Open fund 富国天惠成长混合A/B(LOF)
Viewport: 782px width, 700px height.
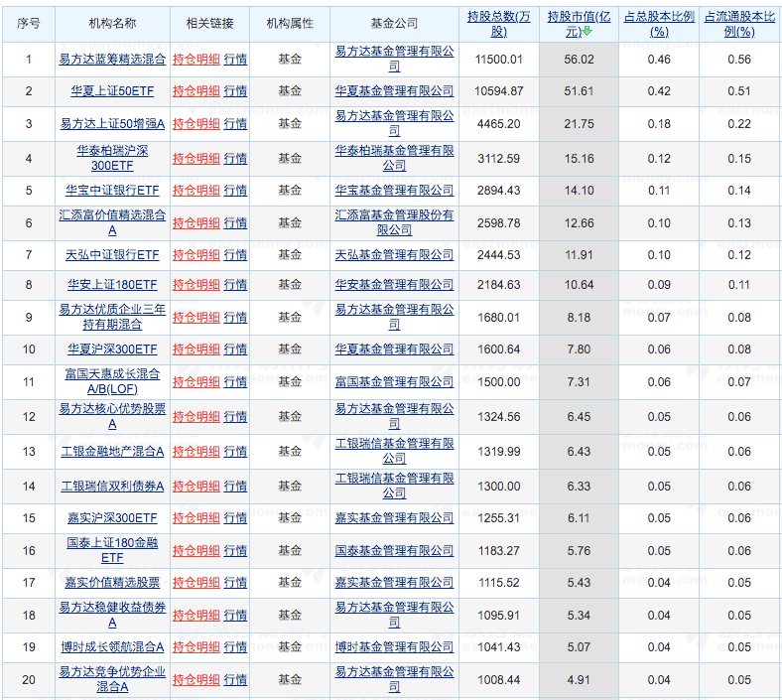pos(112,381)
